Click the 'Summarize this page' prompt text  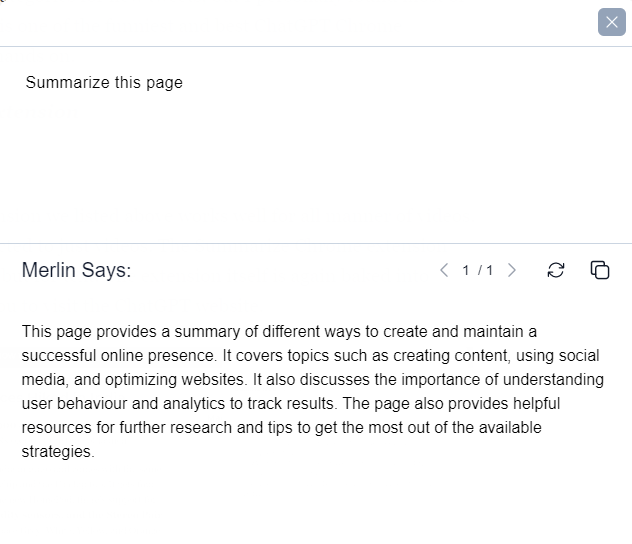pyautogui.click(x=104, y=83)
